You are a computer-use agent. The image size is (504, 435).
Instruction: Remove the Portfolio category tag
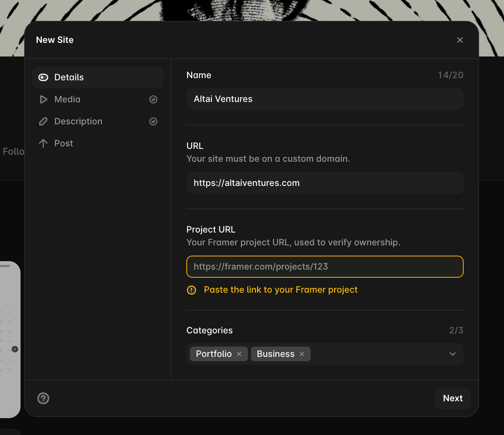[x=239, y=354]
